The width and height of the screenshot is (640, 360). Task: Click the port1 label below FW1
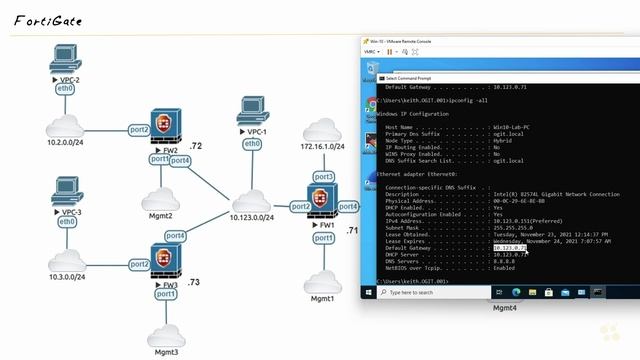pos(324,238)
